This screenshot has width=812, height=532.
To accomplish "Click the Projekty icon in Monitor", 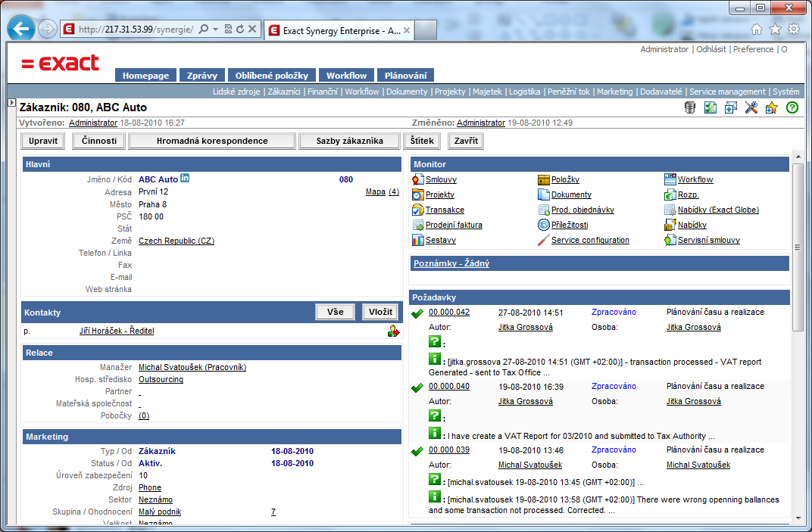I will (418, 194).
